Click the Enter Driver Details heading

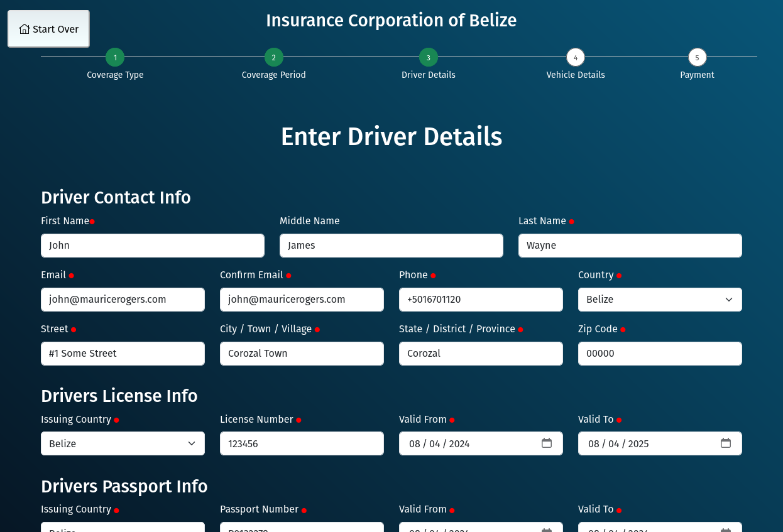391,136
